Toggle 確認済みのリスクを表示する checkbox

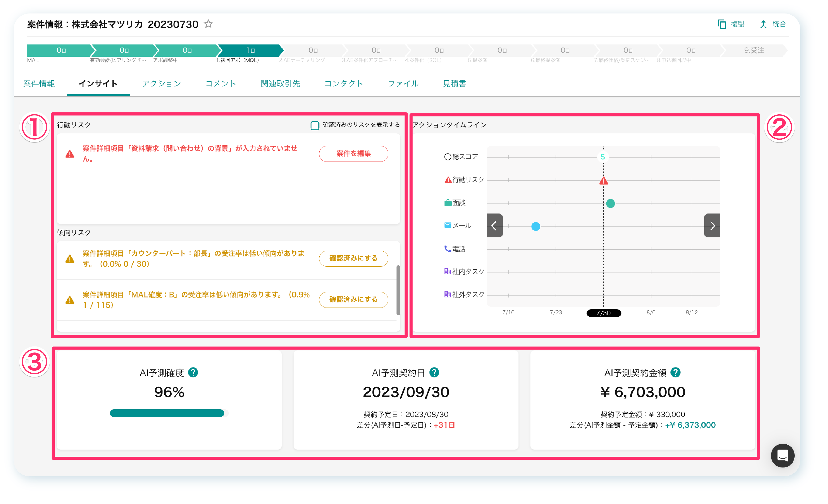(x=315, y=126)
